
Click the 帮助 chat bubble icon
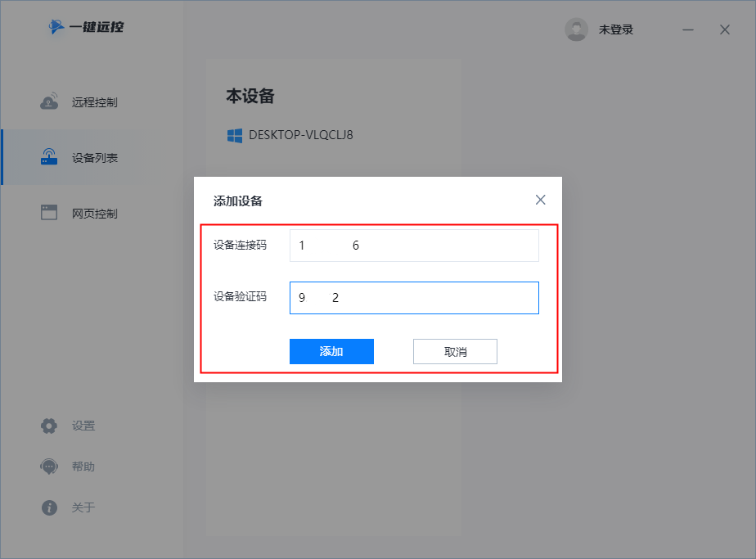tap(49, 467)
